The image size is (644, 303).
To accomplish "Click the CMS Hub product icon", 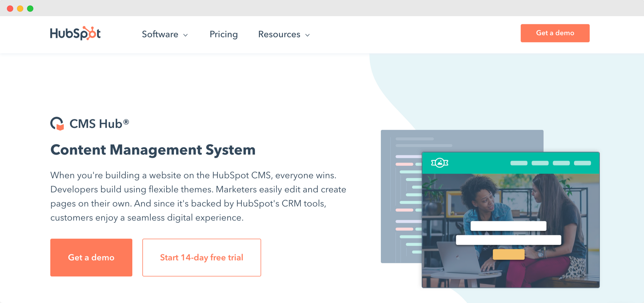I will click(x=57, y=123).
